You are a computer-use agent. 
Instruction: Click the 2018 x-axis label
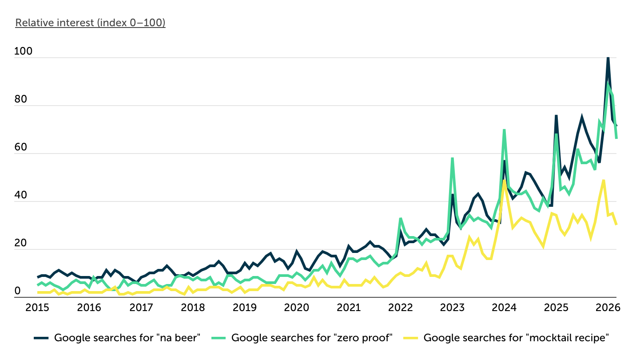tap(192, 307)
